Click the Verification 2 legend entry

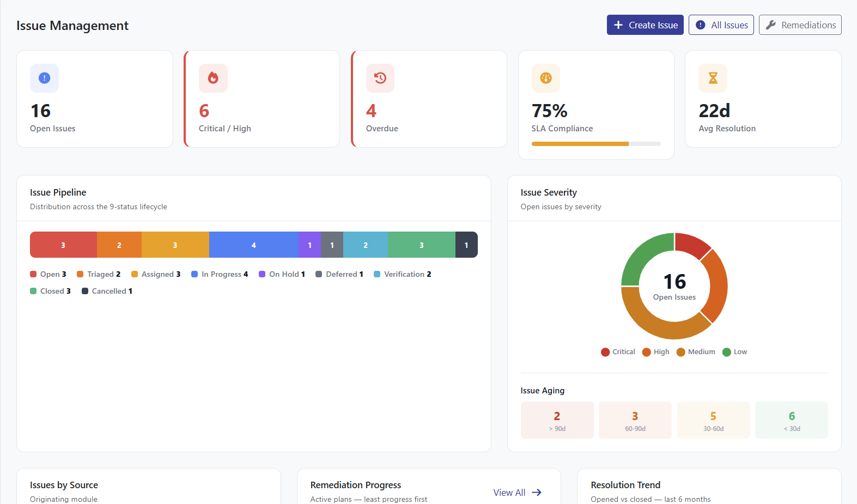pos(403,274)
